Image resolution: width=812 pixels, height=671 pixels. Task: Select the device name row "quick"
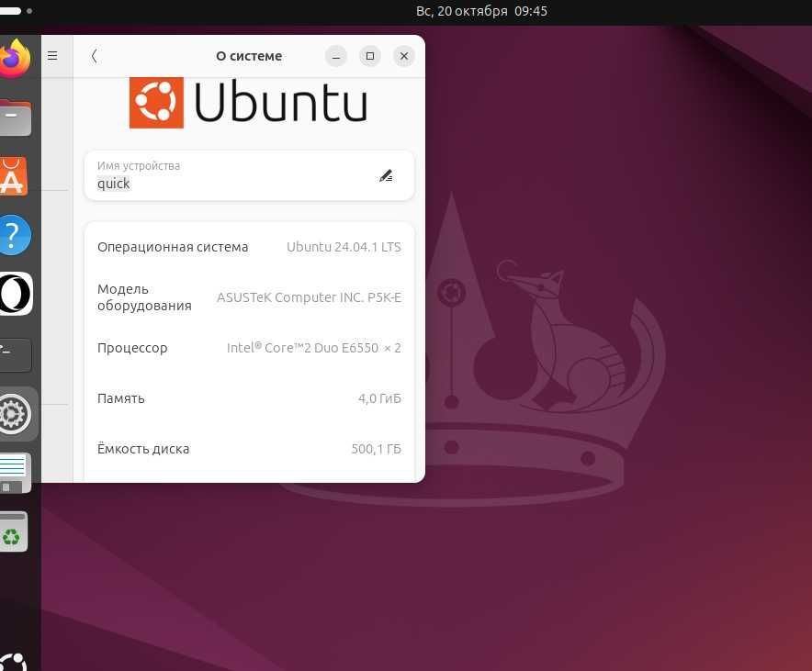click(249, 175)
